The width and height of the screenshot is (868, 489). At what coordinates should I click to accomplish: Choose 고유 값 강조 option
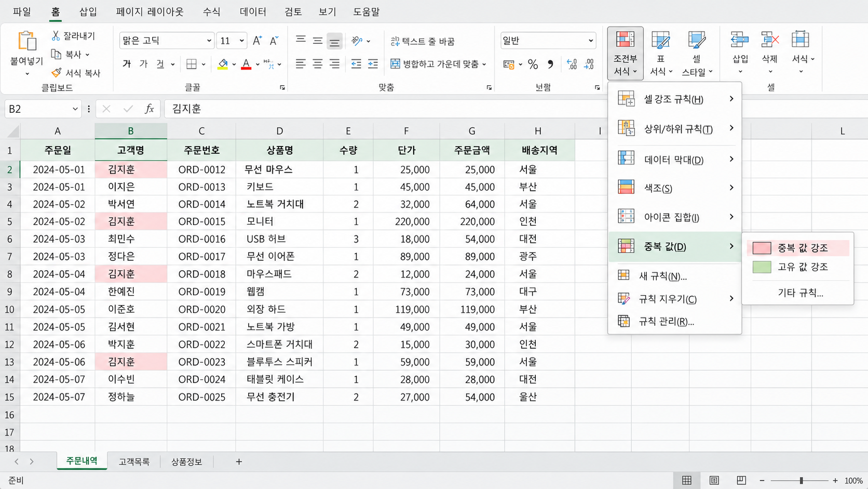[798, 267]
